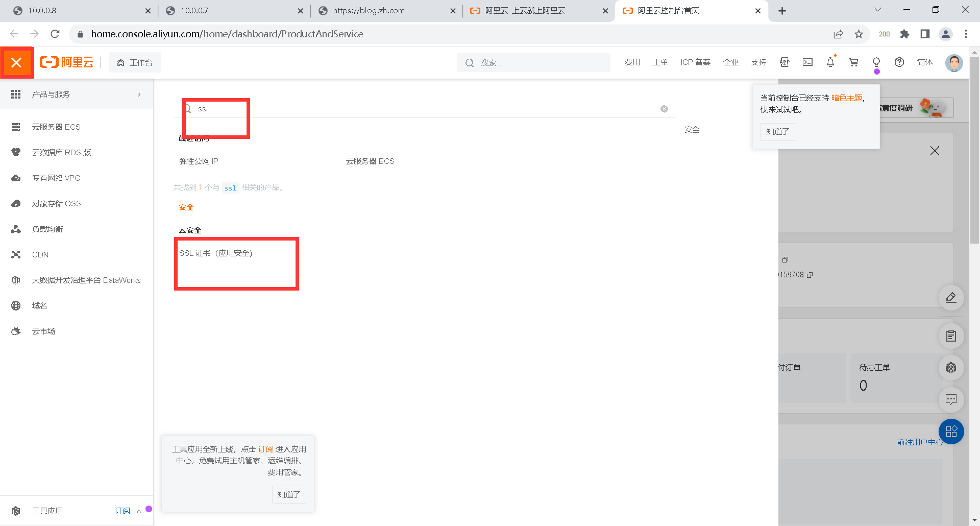Close the product menu with orange X button
Viewport: 980px width, 526px height.
16,62
